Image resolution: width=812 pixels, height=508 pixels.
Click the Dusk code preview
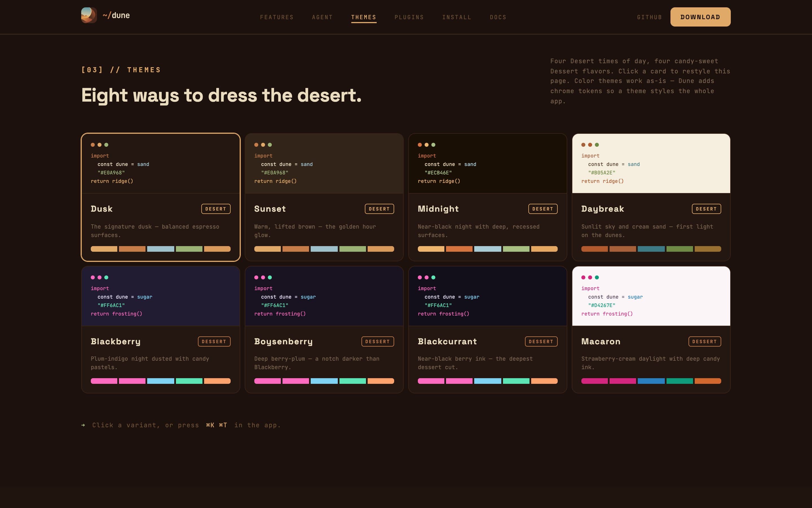[x=161, y=164]
